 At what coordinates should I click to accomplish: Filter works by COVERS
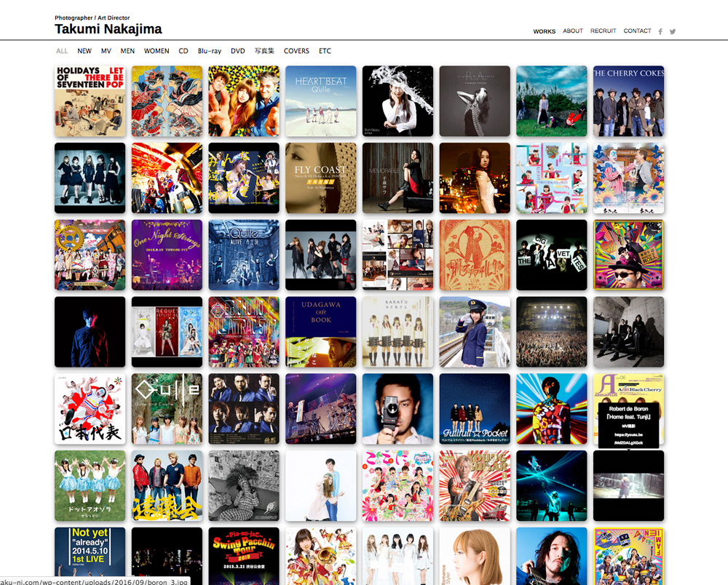(296, 51)
